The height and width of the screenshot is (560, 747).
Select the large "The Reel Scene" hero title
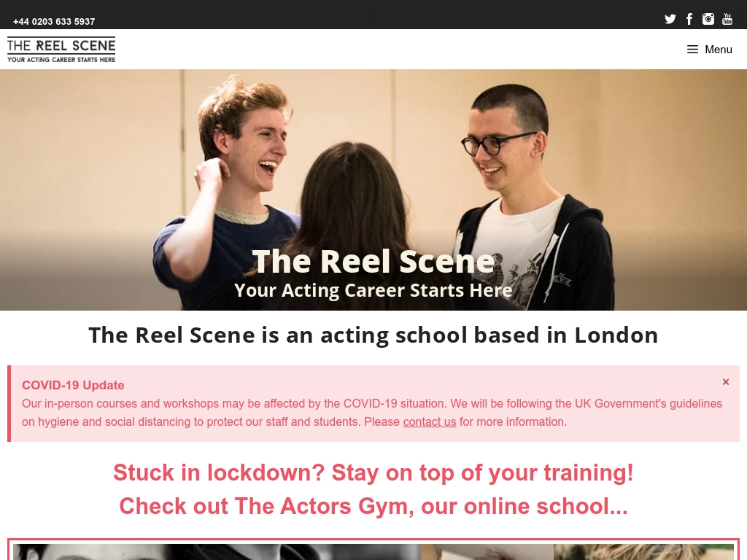[373, 262]
